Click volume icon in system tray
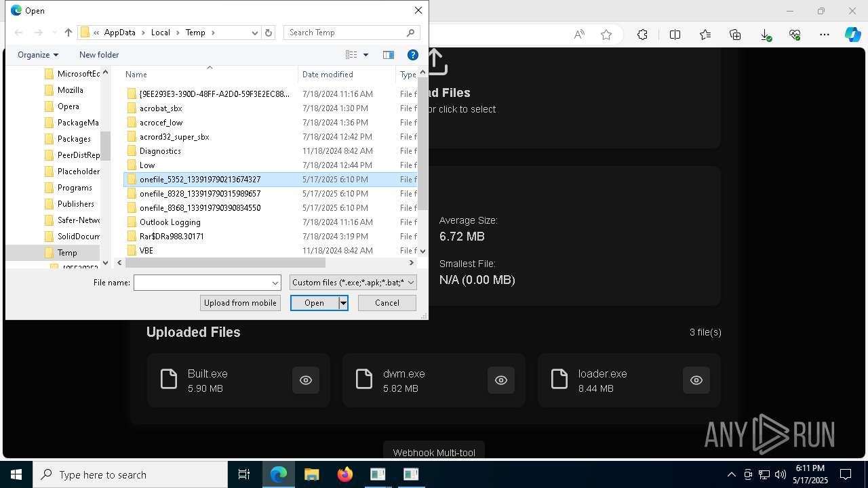 [780, 474]
